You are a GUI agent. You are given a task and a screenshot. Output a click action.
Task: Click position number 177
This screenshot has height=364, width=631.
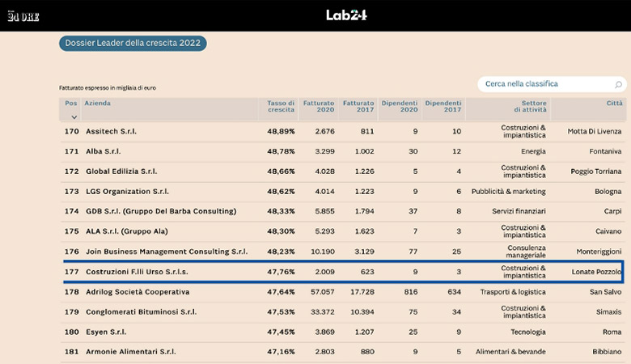point(72,272)
